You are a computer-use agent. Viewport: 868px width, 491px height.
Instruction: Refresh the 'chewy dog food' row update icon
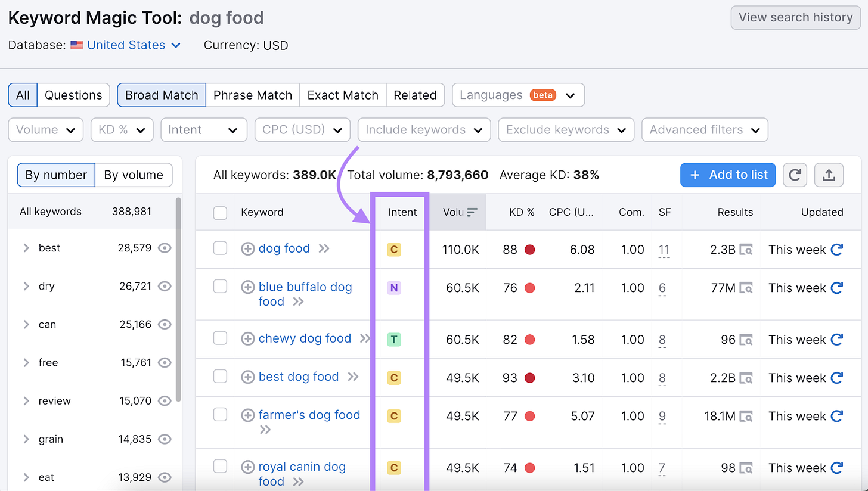[836, 340]
